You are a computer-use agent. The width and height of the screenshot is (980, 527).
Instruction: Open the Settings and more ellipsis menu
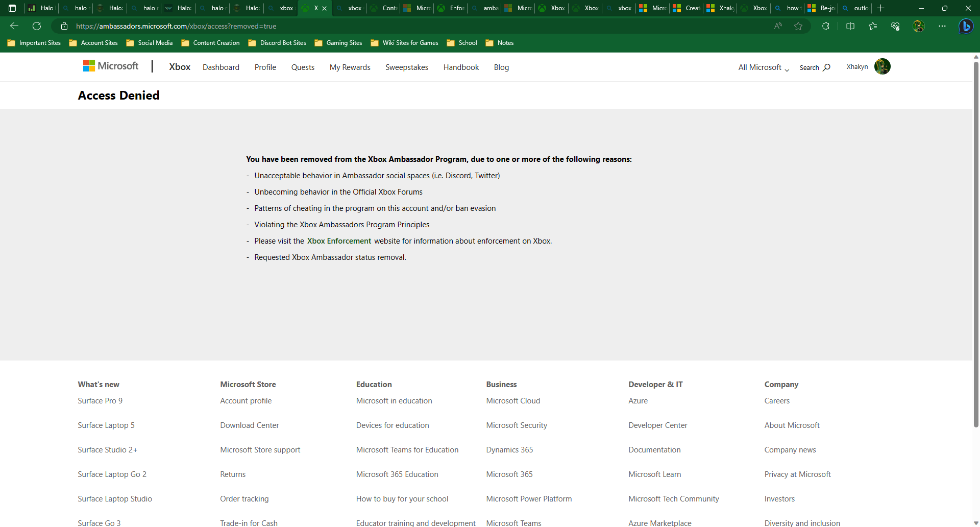942,26
